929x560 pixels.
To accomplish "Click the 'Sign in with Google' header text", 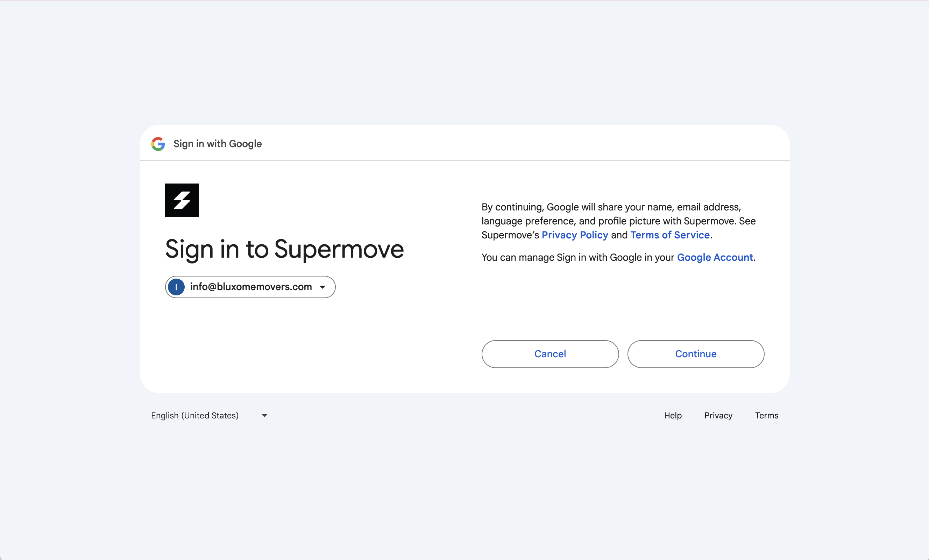I will coord(218,144).
